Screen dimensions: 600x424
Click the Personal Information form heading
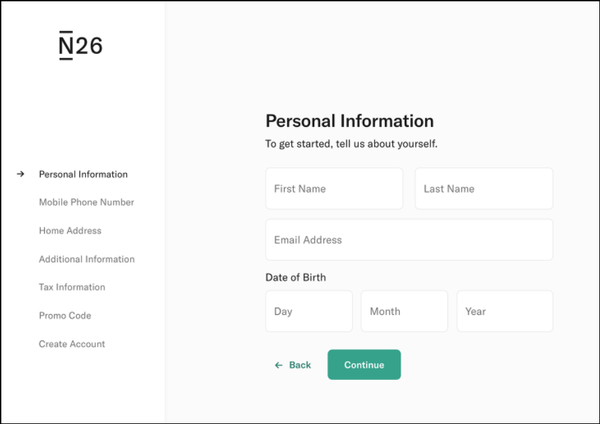click(349, 121)
